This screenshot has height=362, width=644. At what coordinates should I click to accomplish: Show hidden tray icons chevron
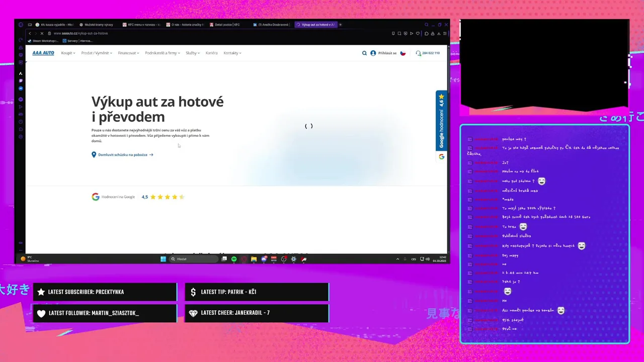tap(397, 259)
